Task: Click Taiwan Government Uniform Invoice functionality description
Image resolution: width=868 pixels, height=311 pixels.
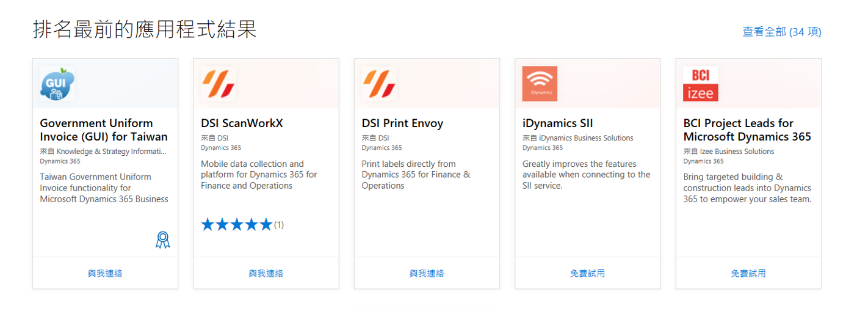Action: pos(104,188)
